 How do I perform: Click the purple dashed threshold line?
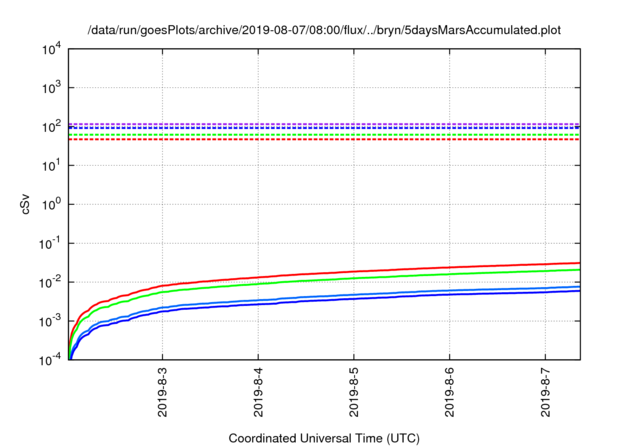point(324,124)
